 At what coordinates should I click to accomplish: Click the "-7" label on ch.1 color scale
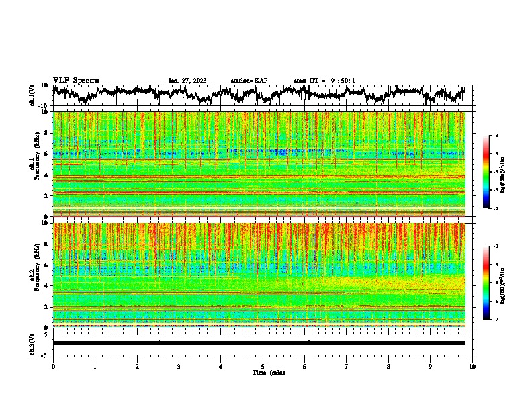496,208
